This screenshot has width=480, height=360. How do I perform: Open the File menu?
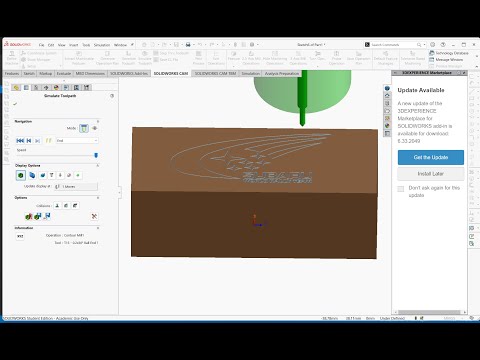click(41, 45)
